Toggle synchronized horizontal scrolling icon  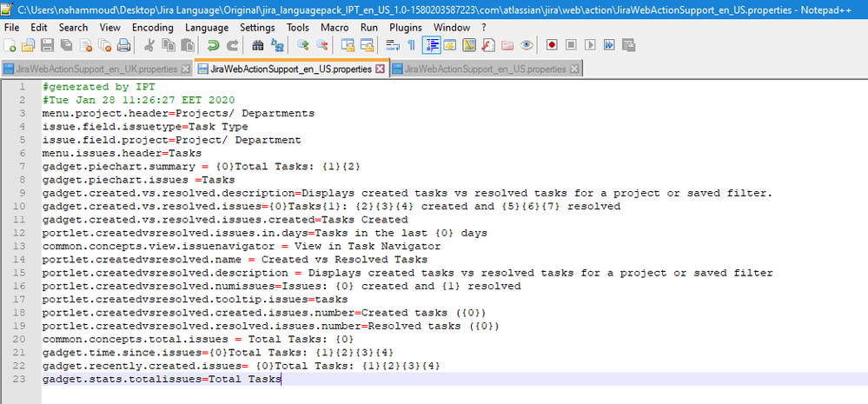[367, 45]
